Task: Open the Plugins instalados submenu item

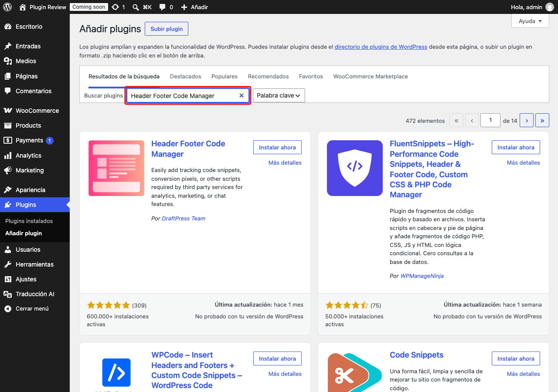Action: click(29, 221)
